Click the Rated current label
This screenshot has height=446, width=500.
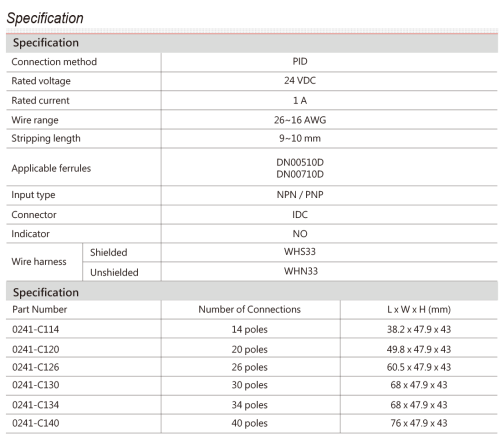[40, 100]
